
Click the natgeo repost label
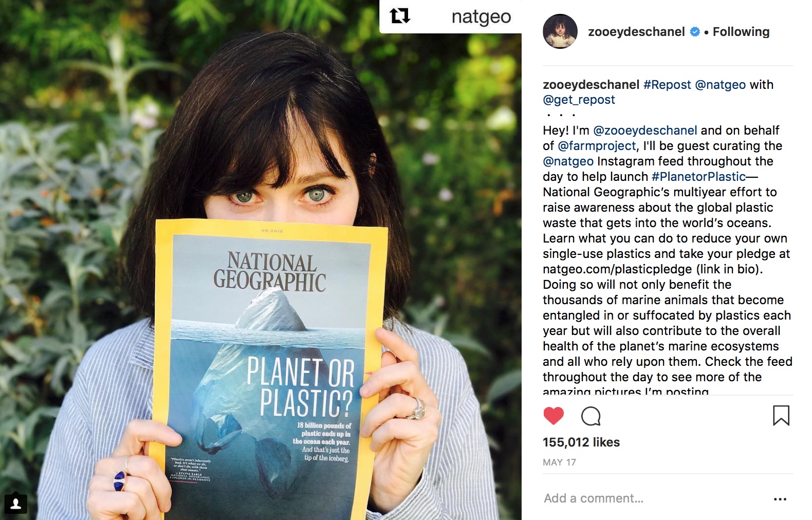click(x=481, y=17)
